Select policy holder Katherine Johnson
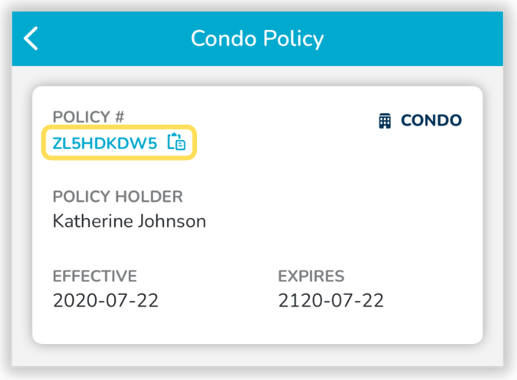The image size is (517, 380). [129, 221]
